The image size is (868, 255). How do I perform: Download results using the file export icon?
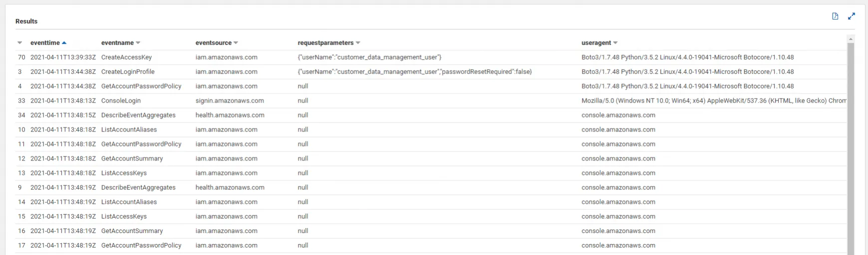tap(835, 16)
